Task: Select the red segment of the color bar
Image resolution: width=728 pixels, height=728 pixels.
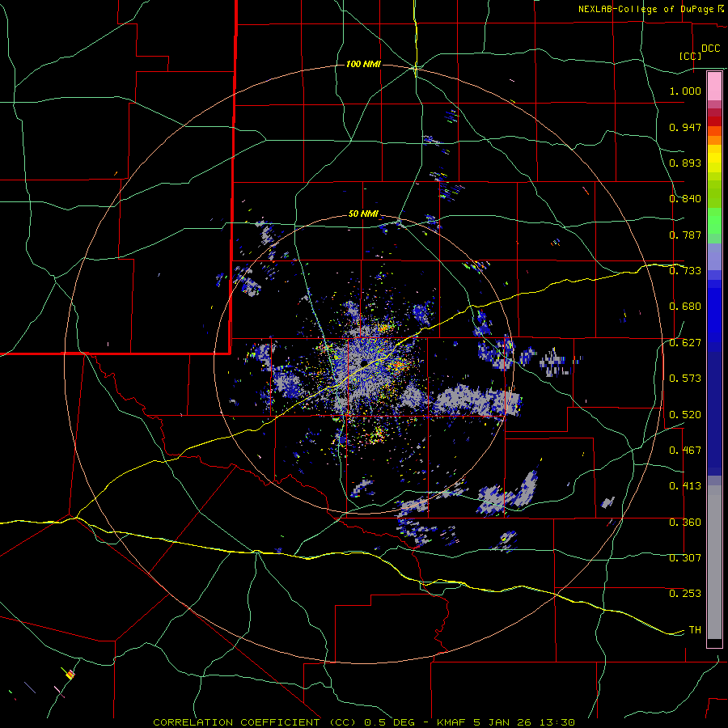Action: [714, 121]
